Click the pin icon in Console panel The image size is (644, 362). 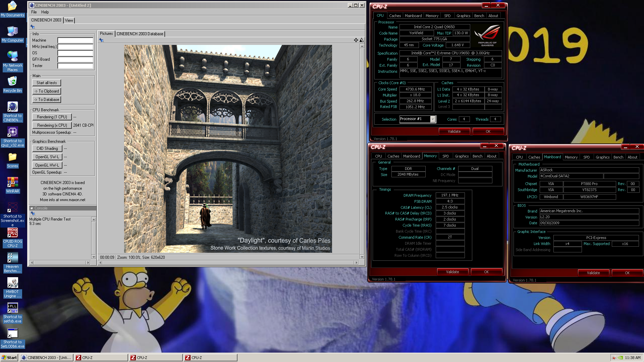pyautogui.click(x=33, y=214)
